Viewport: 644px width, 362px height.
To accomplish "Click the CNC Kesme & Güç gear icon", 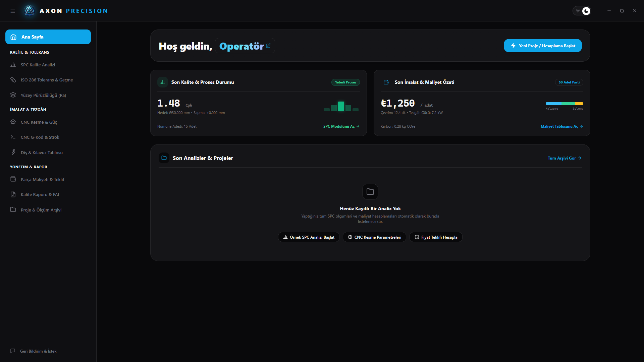I will point(13,122).
